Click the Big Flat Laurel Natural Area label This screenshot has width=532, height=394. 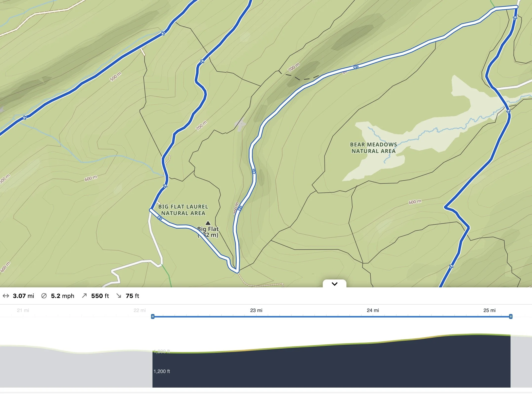(183, 210)
